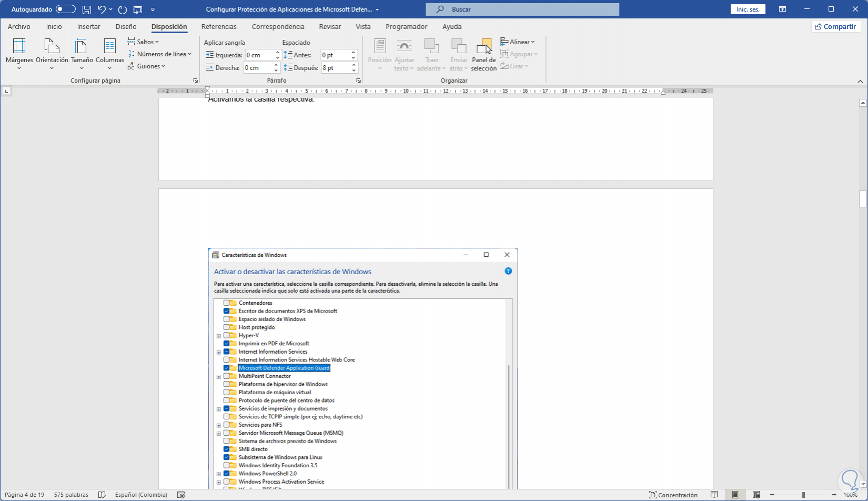The height and width of the screenshot is (501, 868).
Task: Switch to Read Mode view icon
Action: (714, 495)
